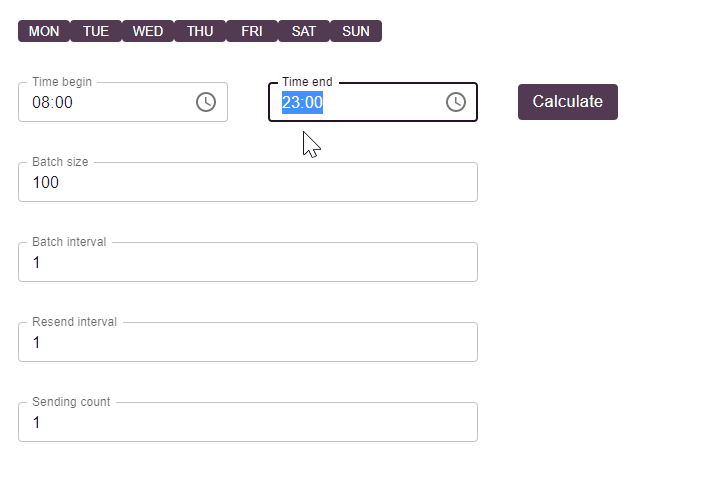The image size is (708, 482).
Task: Open the Time begin clock picker
Action: coord(206,102)
